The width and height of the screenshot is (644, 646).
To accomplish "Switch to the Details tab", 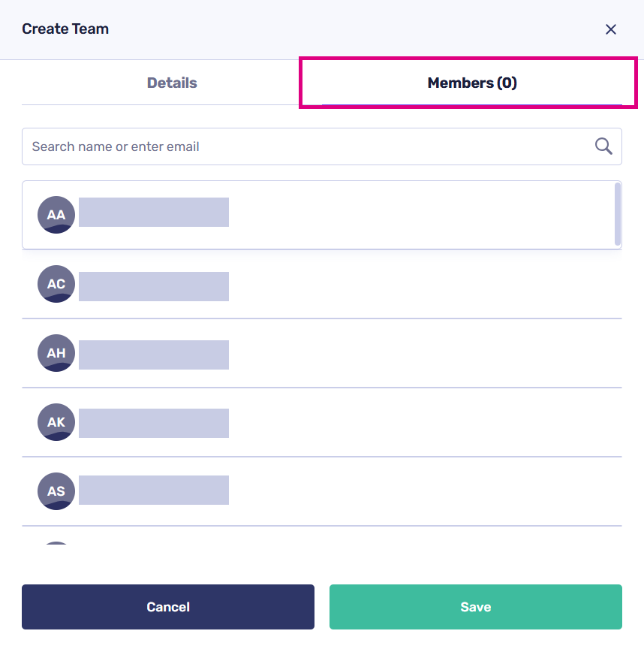I will pyautogui.click(x=172, y=83).
